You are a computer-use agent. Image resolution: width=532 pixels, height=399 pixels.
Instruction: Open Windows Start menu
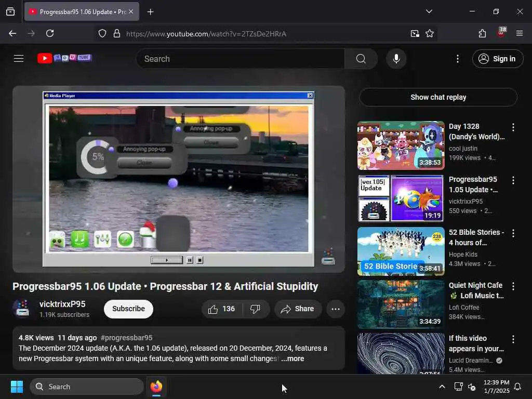(x=17, y=387)
